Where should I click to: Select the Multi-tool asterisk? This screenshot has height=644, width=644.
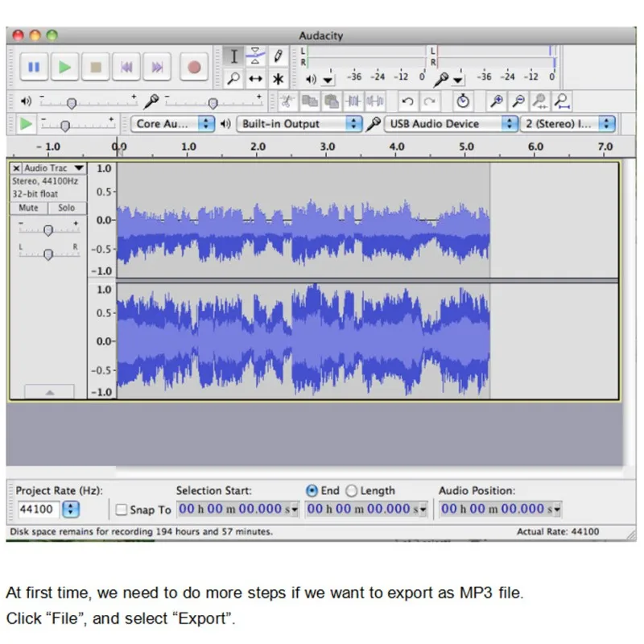click(278, 78)
